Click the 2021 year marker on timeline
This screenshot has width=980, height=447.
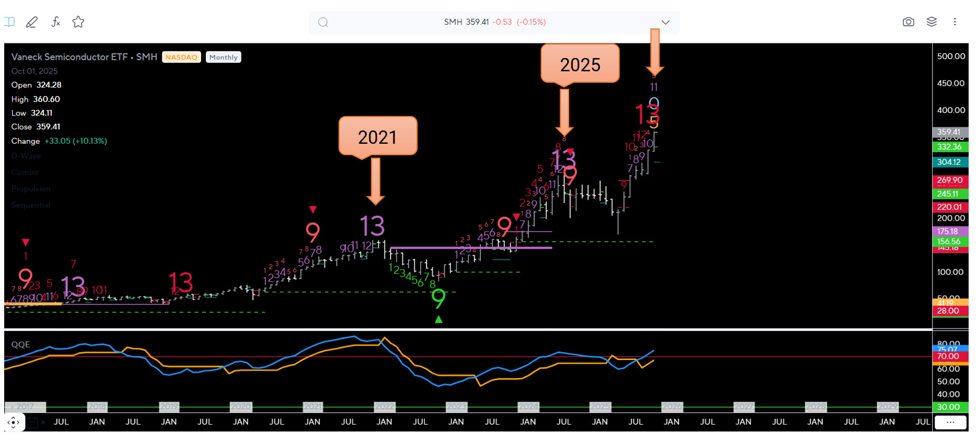pos(313,407)
